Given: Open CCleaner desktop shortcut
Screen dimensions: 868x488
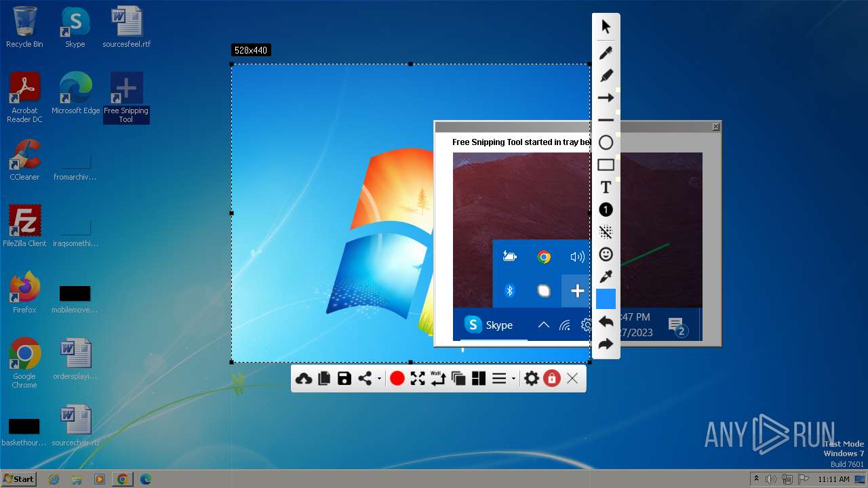Looking at the screenshot, I should [24, 160].
